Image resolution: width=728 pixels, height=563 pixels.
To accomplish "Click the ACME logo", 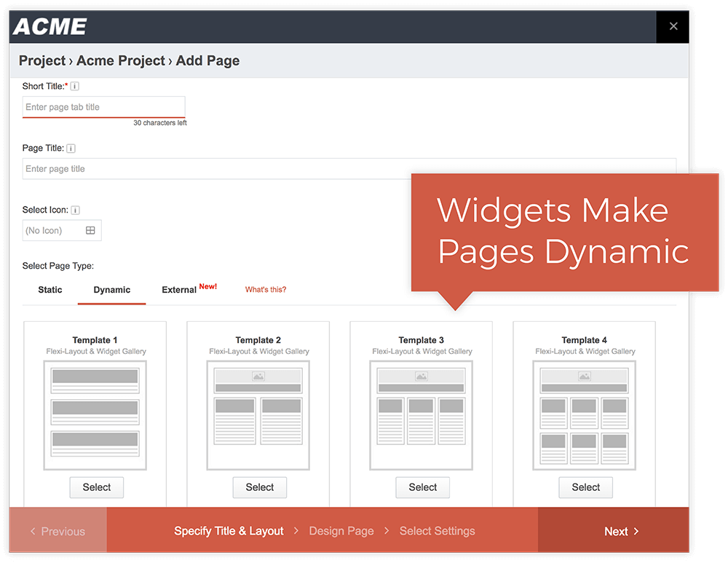I will tap(48, 26).
